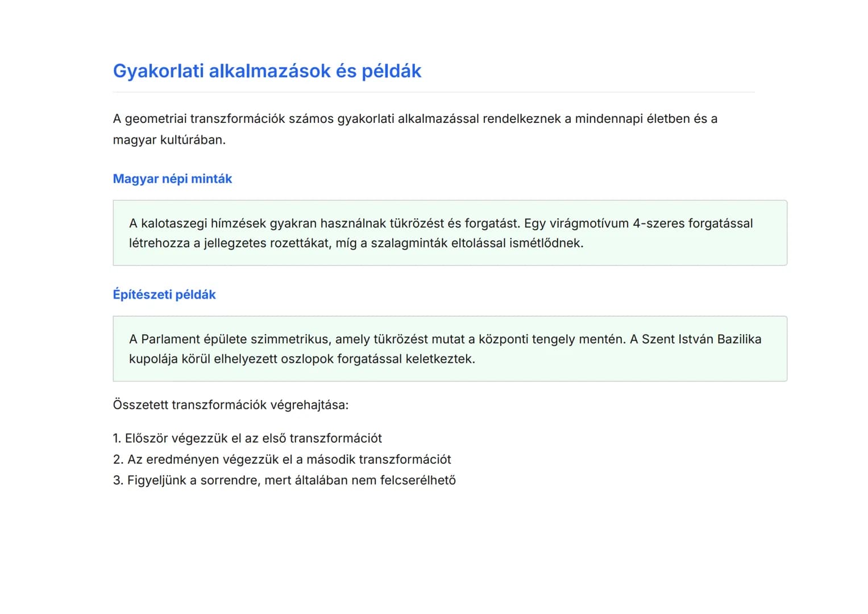Click the text "Szent István Bazilika"
The width and height of the screenshot is (868, 614).
701,339
